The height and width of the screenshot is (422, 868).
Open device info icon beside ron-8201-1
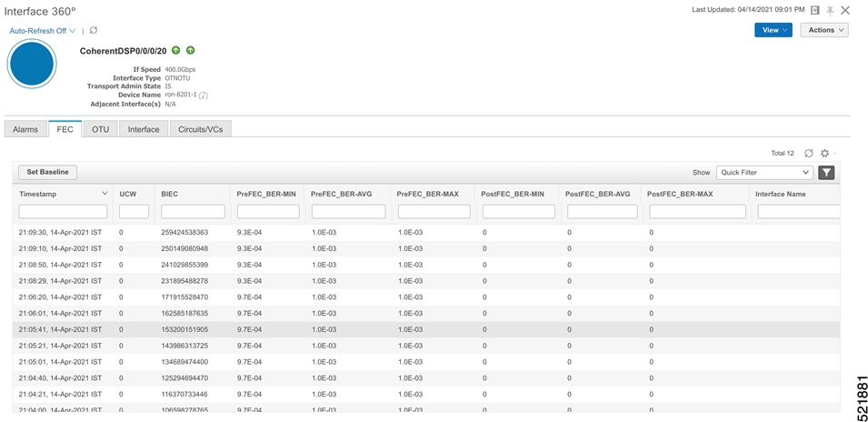pyautogui.click(x=204, y=95)
